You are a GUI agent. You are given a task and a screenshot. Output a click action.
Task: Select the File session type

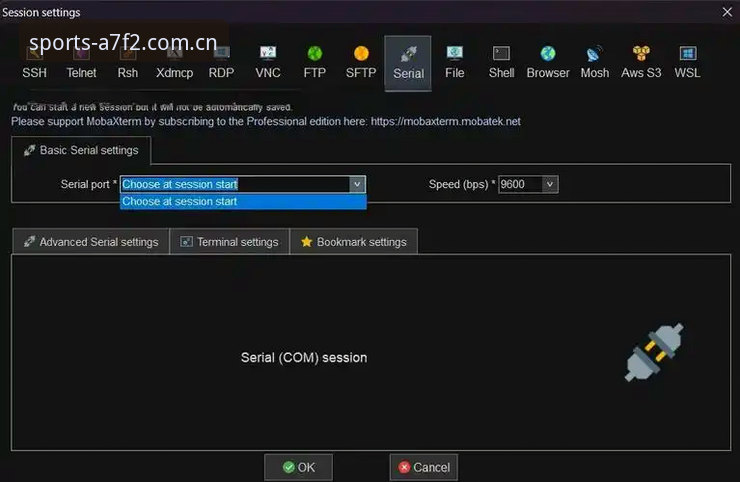pos(454,63)
